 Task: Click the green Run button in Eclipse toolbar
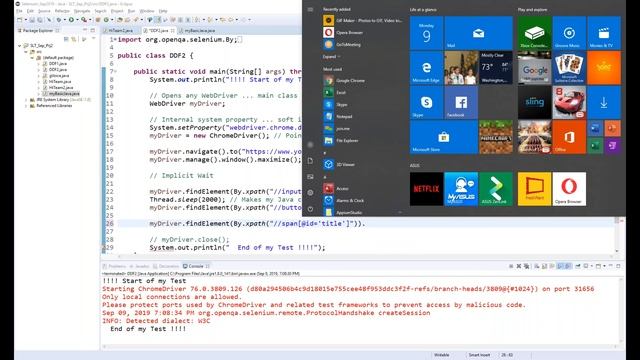pyautogui.click(x=71, y=20)
